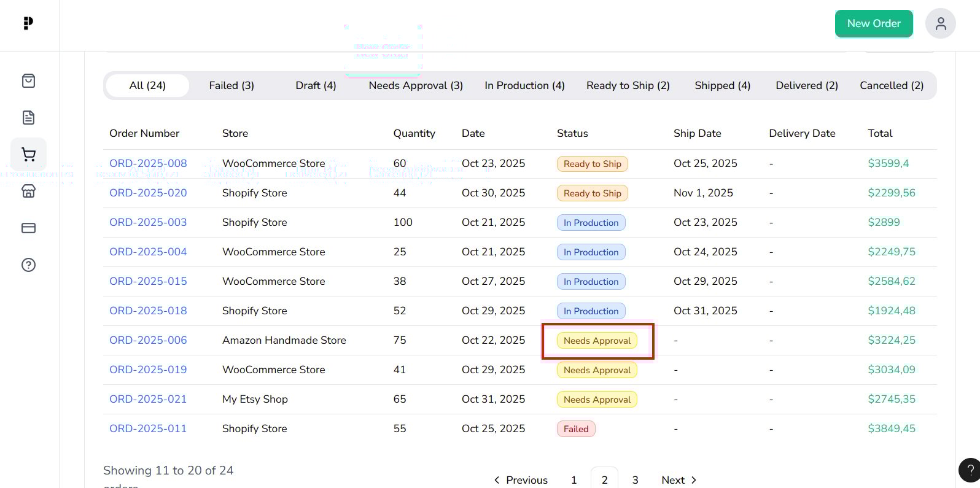Click the question mark help icon in sidebar

point(28,265)
